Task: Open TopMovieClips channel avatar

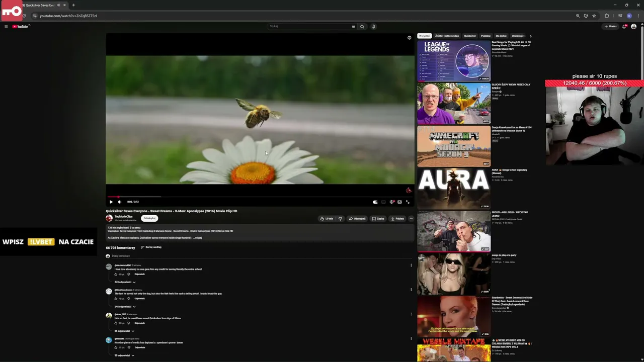Action: 109,218
